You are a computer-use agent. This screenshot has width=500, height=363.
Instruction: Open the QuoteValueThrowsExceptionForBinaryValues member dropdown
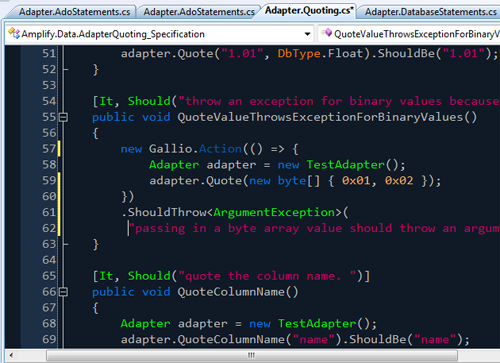[409, 34]
